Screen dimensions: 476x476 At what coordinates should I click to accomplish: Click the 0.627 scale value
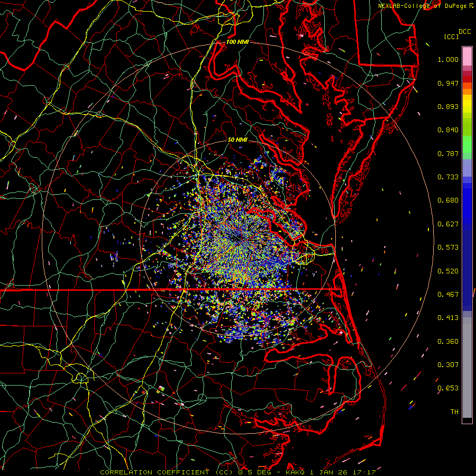pos(448,224)
